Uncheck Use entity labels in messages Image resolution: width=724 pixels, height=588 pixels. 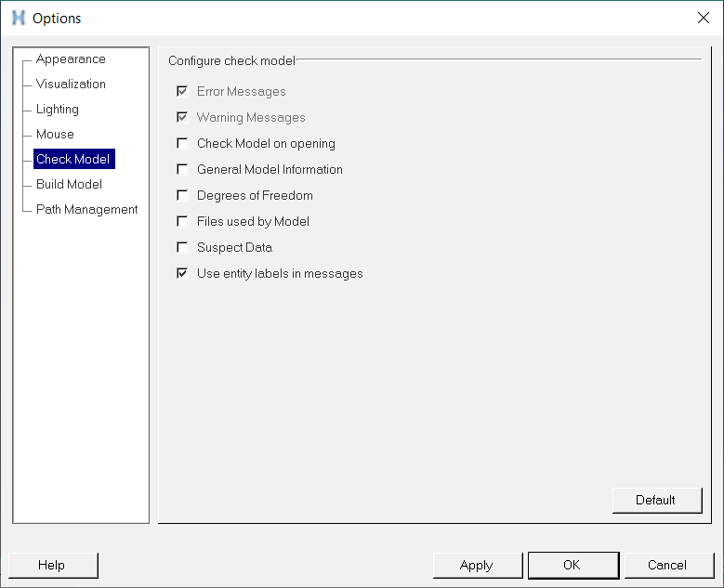[183, 274]
